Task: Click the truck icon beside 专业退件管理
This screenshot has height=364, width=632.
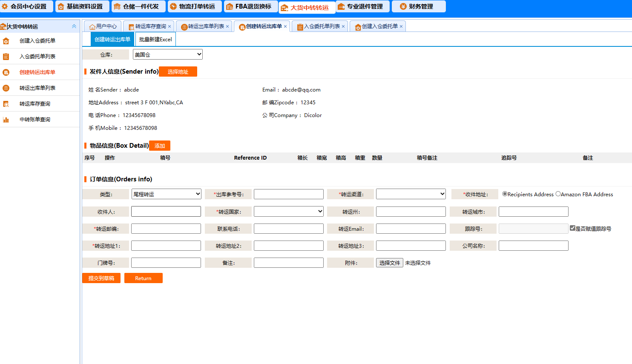Action: point(341,6)
